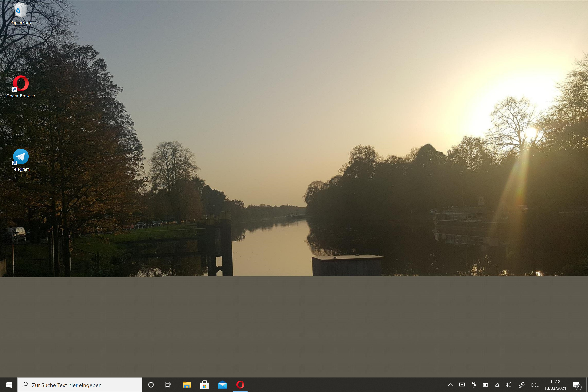Click the 'Zur Suche Text hier eingeben' search box
The height and width of the screenshot is (392, 588).
click(80, 385)
